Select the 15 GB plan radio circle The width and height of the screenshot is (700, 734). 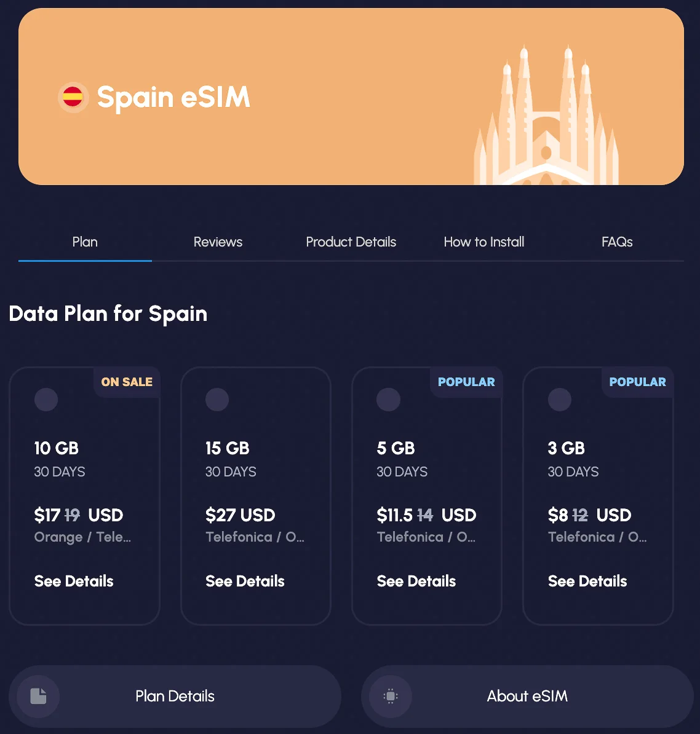tap(217, 400)
